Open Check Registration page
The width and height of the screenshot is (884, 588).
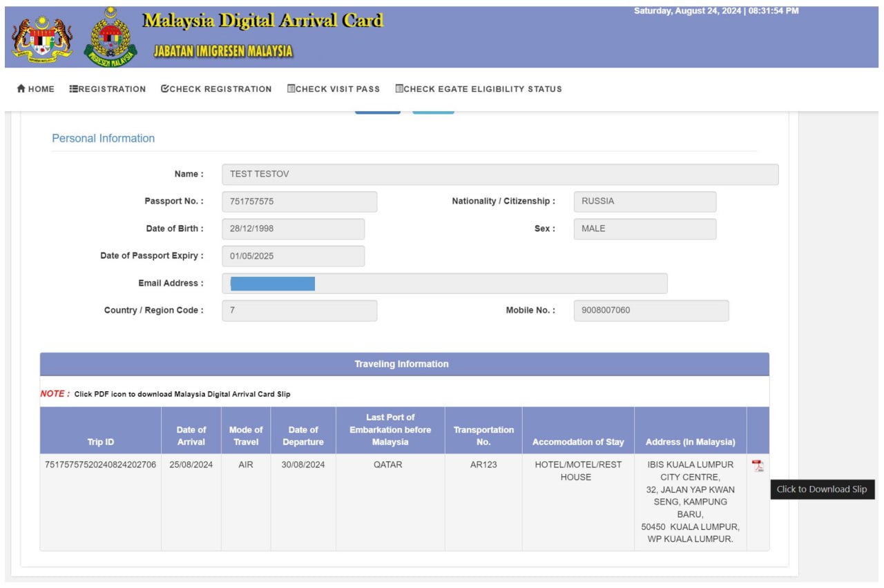(x=216, y=89)
